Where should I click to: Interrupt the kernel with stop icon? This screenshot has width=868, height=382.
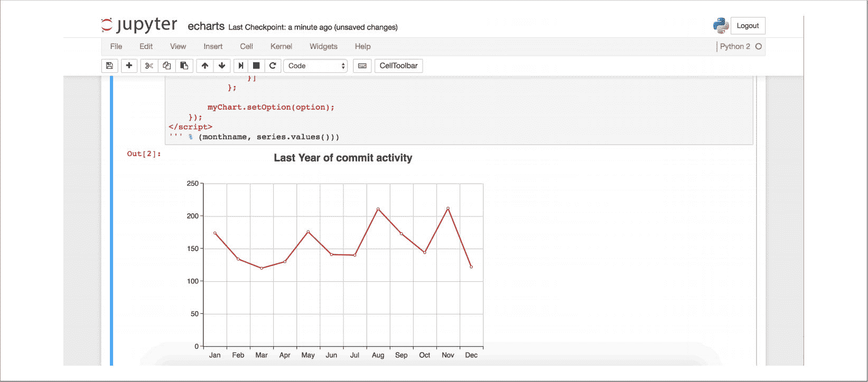(256, 66)
